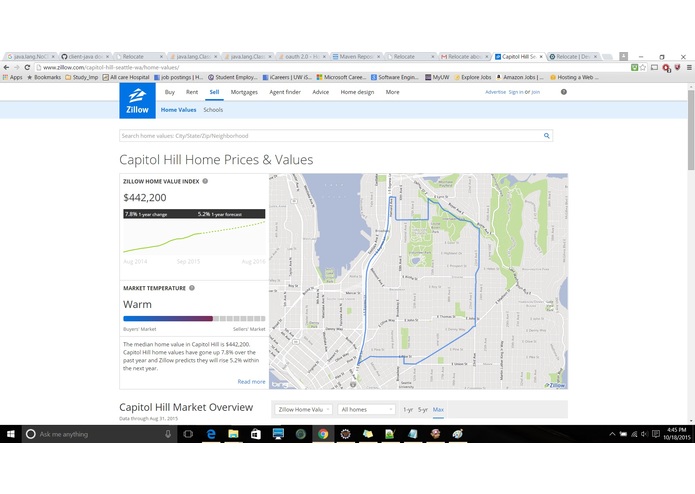Reload the page with the refresh icon
Image resolution: width=695 pixels, height=494 pixels.
pos(27,67)
